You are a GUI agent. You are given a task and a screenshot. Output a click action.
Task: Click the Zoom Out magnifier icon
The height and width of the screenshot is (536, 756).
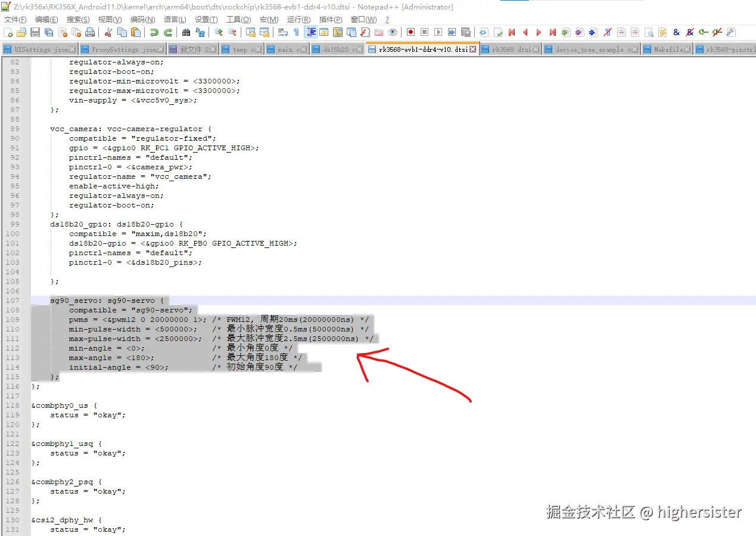pyautogui.click(x=232, y=32)
